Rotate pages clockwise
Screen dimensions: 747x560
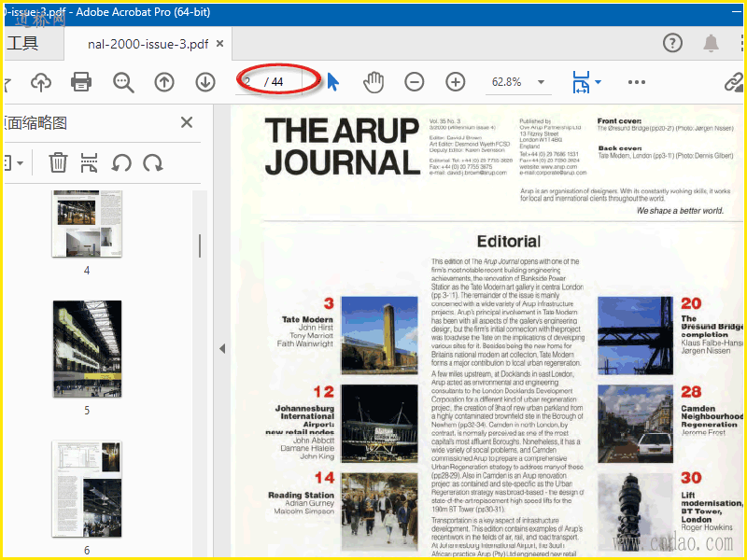[153, 162]
